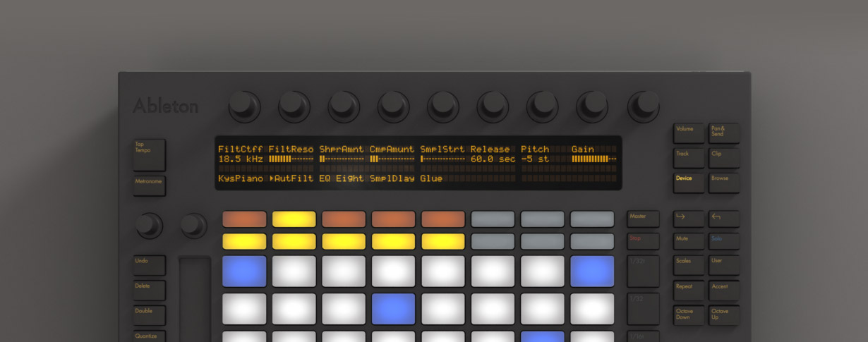Click the encoder knob above SmplStrt
Image resolution: width=868 pixels, height=342 pixels.
[443, 106]
